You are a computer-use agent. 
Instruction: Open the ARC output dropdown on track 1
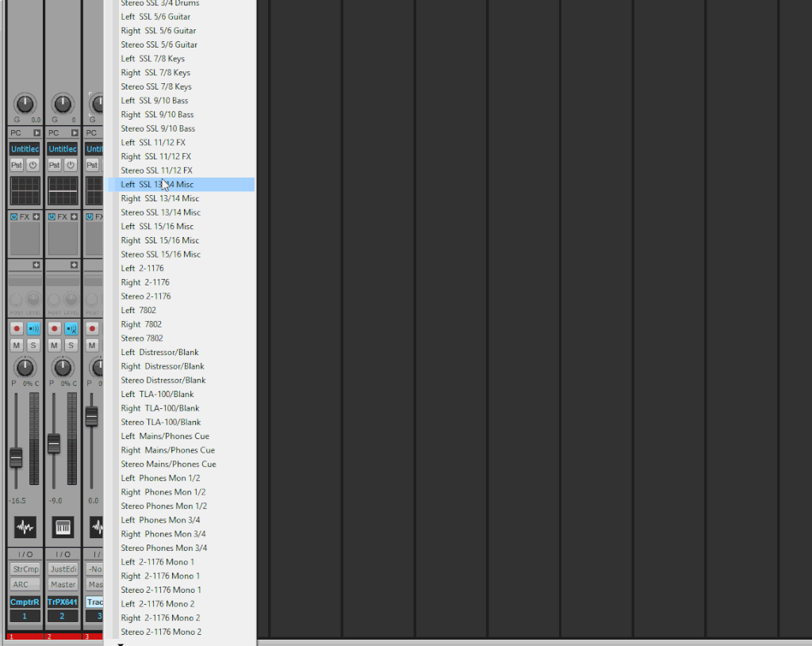[25, 584]
